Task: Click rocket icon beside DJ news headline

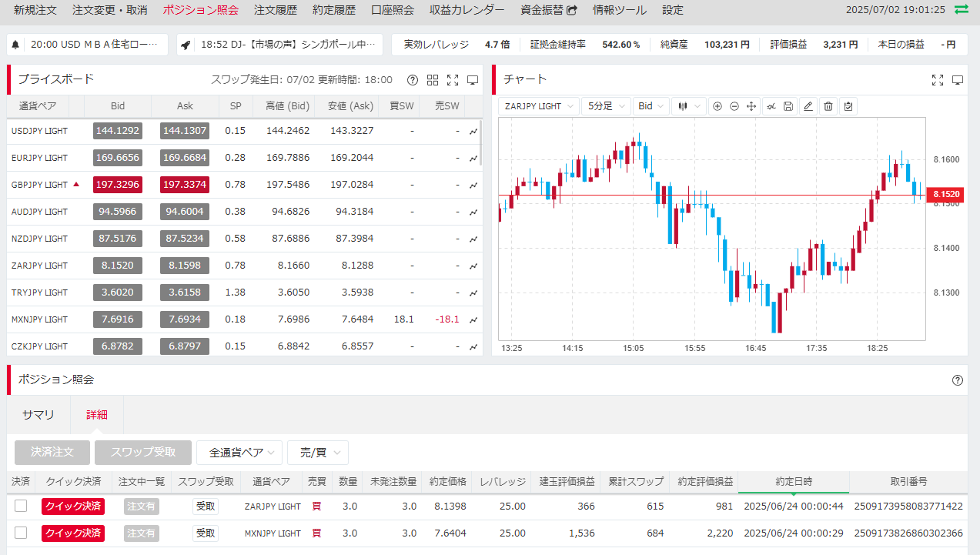Action: point(186,45)
